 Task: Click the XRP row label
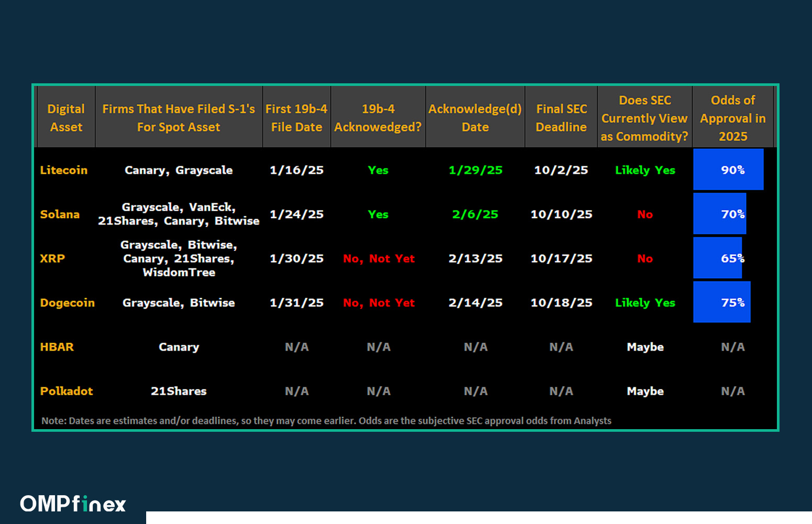[52, 258]
